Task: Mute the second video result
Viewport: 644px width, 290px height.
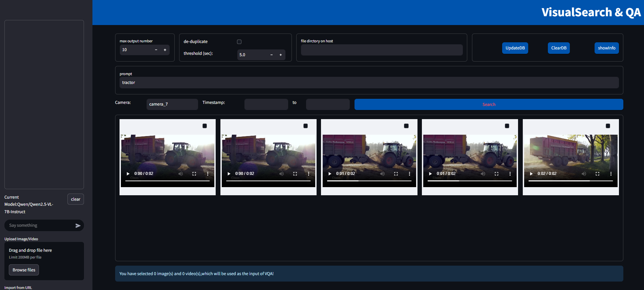Action: (281, 174)
